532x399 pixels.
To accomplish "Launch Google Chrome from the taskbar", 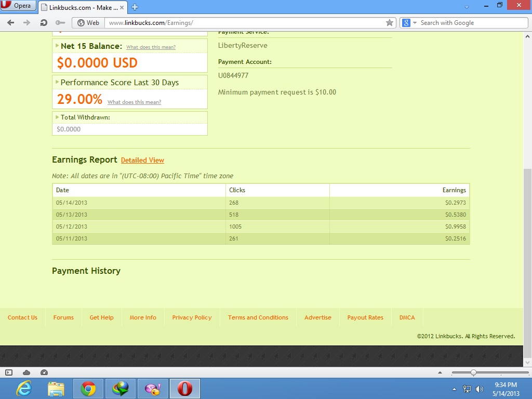I will click(88, 389).
